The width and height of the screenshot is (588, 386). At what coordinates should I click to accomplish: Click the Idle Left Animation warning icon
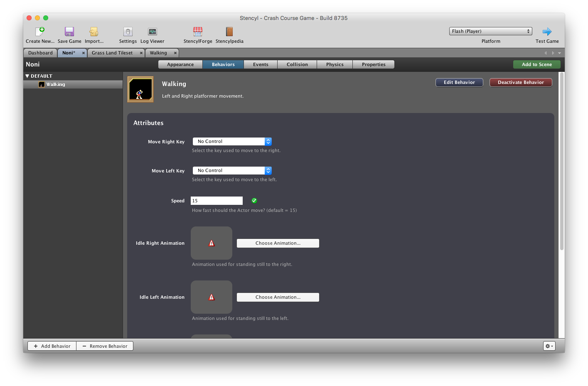212,297
